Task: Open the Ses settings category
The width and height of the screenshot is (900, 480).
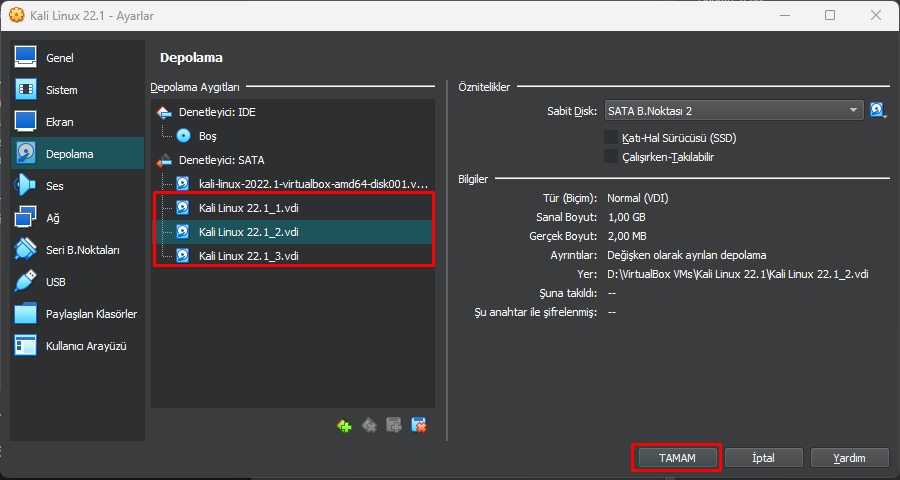Action: coord(77,186)
